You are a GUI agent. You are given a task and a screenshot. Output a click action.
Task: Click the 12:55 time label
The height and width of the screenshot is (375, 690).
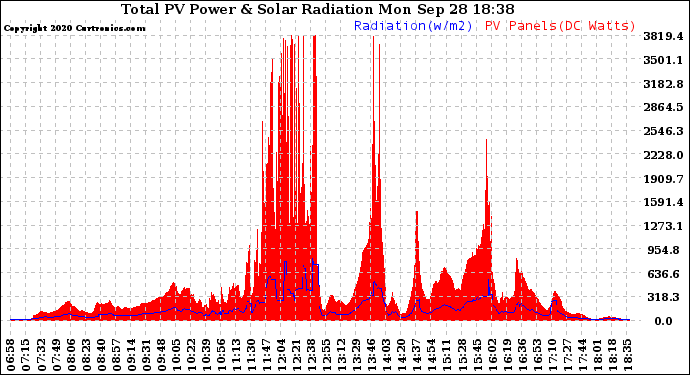point(327,355)
